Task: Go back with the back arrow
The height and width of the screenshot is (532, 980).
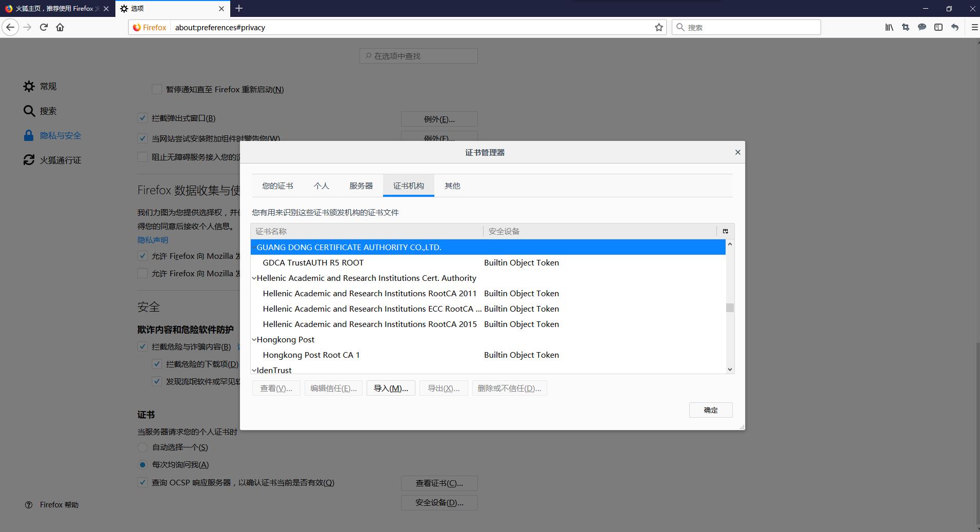Action: click(x=10, y=27)
